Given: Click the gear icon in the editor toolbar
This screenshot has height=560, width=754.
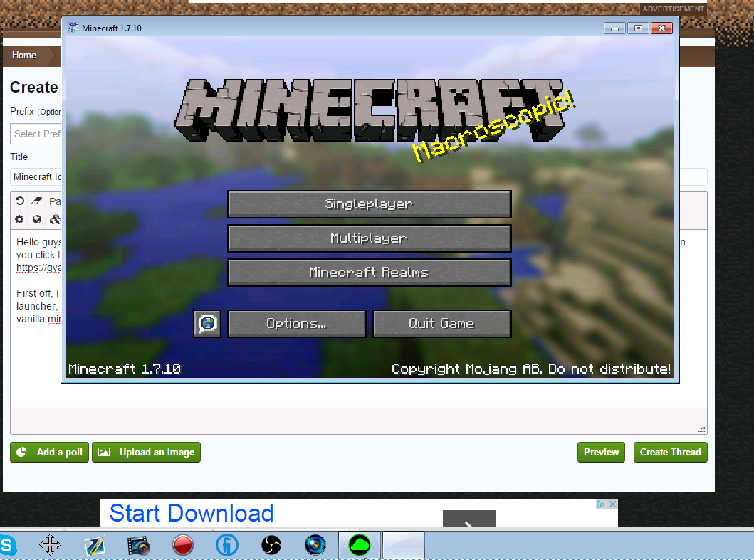Looking at the screenshot, I should 19,219.
